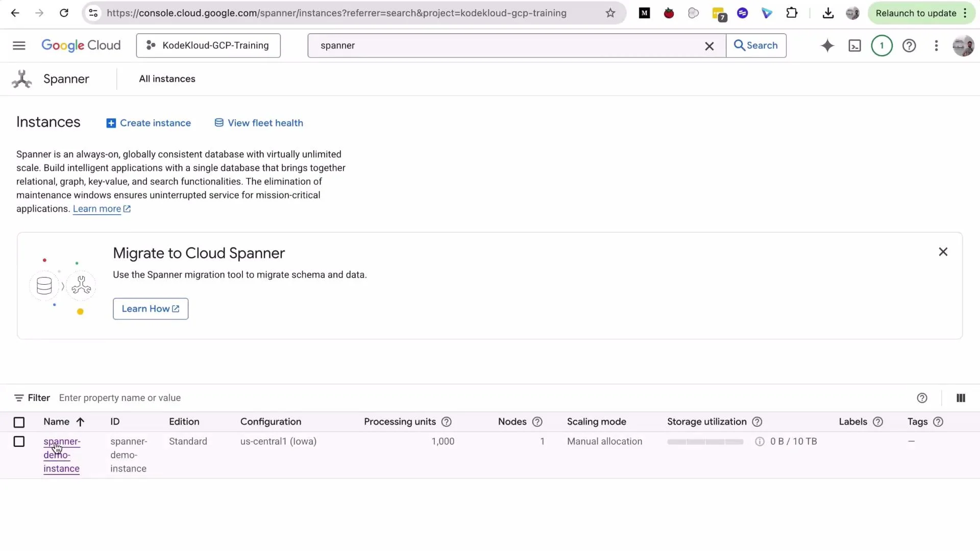Click the storage utilization info icon in row
Image resolution: width=980 pixels, height=551 pixels.
point(759,441)
